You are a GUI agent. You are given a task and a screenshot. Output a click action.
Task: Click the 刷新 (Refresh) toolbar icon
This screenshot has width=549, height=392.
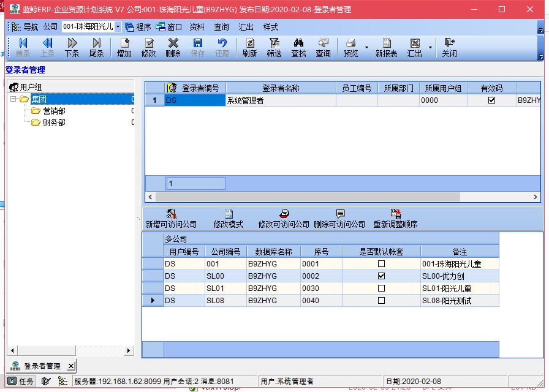(249, 44)
